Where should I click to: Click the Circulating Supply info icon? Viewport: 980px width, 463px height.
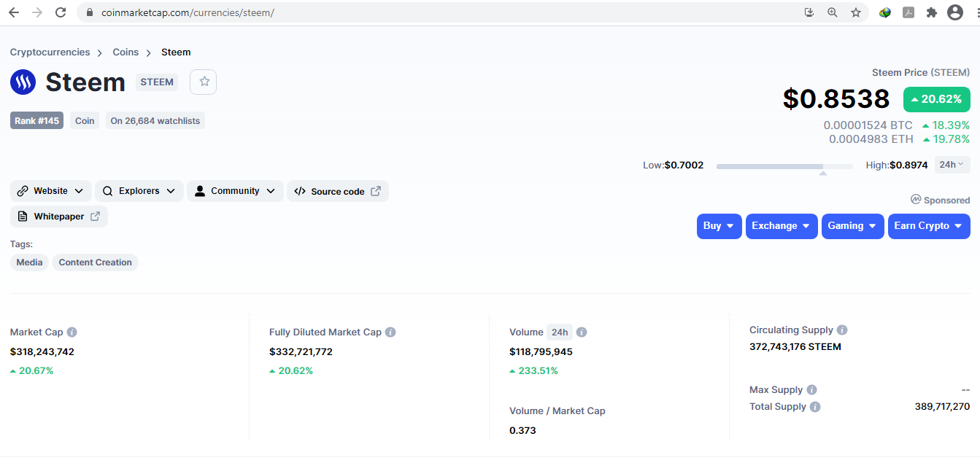pos(842,330)
